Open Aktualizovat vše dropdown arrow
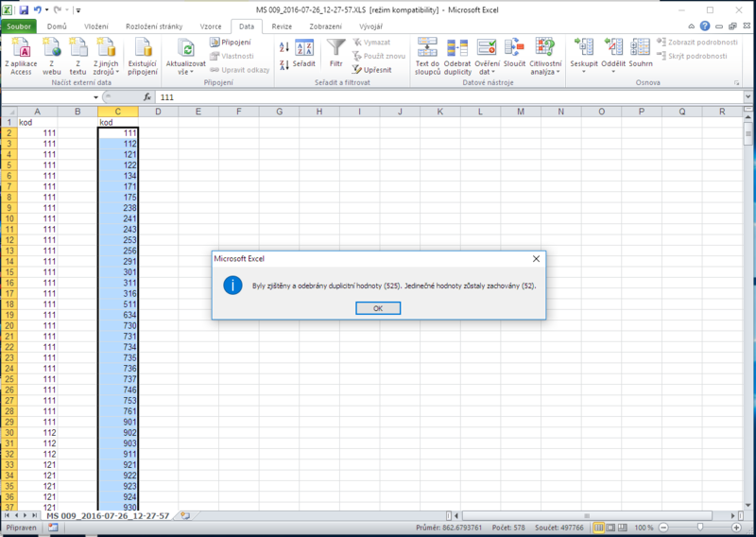This screenshot has height=537, width=756. pyautogui.click(x=192, y=73)
